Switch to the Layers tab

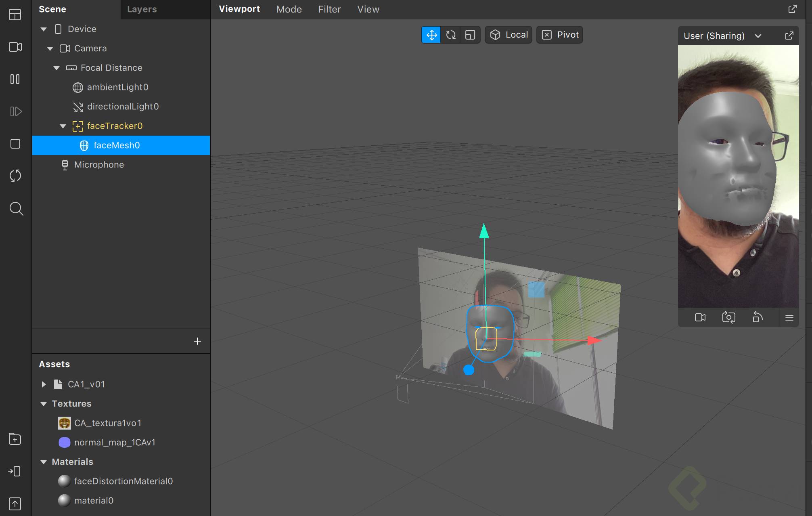(142, 9)
